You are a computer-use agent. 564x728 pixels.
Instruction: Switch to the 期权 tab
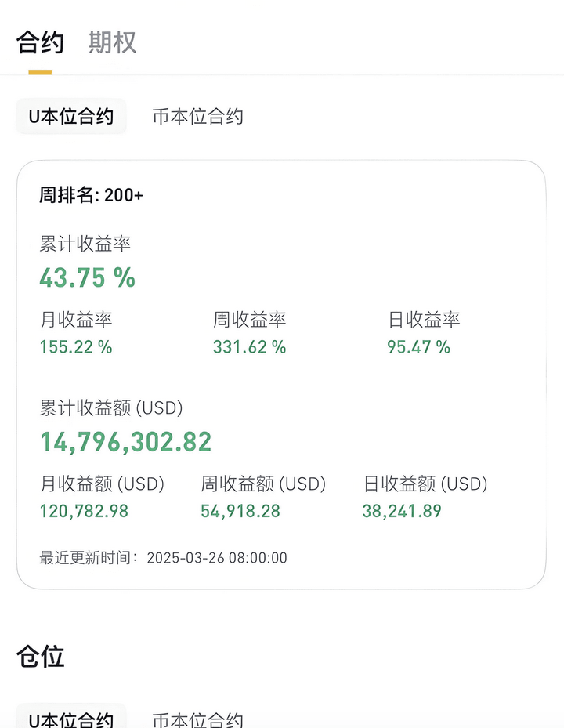coord(112,42)
